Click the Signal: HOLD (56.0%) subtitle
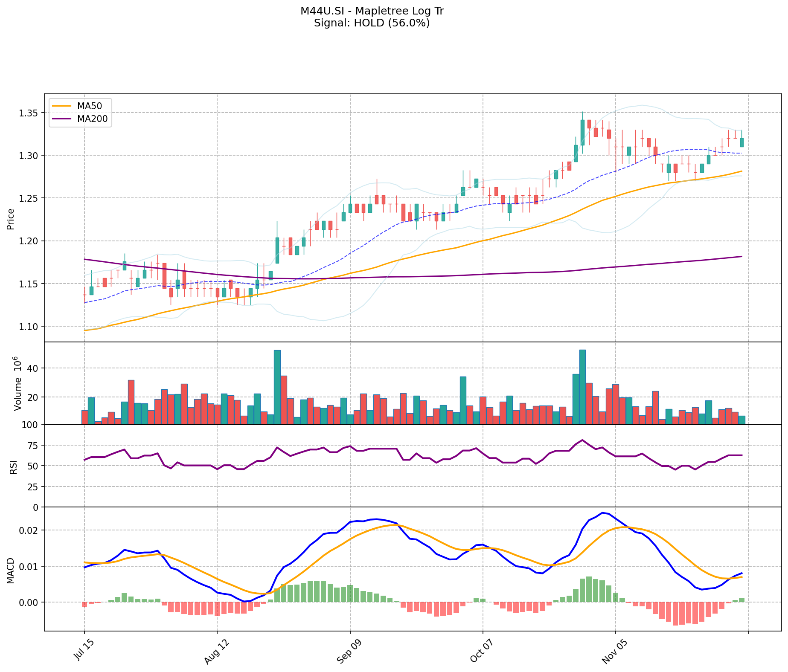788x672 pixels. tap(372, 23)
